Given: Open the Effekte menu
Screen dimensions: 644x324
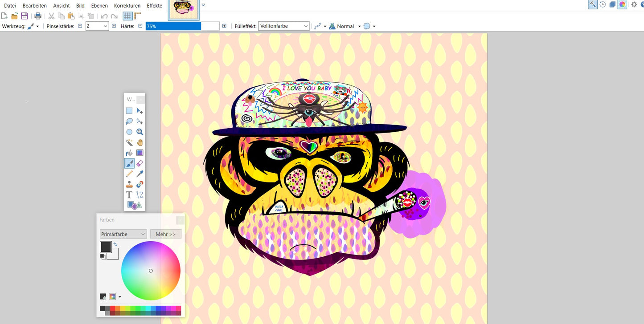Looking at the screenshot, I should (x=155, y=6).
